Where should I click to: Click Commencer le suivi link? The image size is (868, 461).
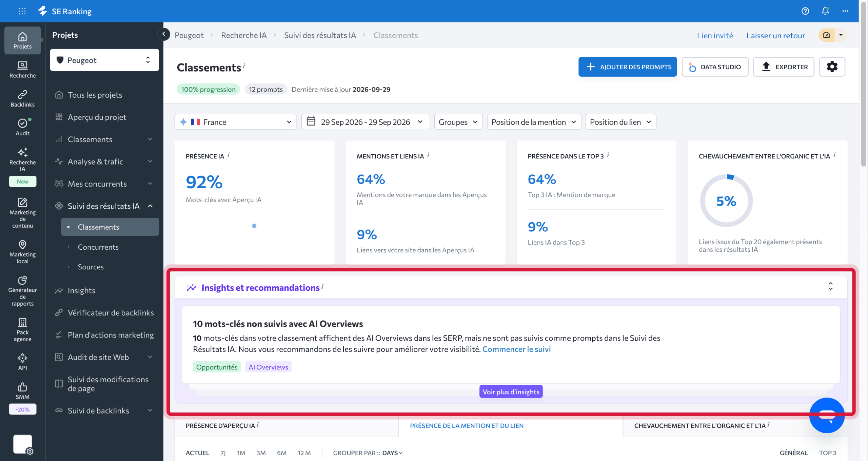[516, 349]
